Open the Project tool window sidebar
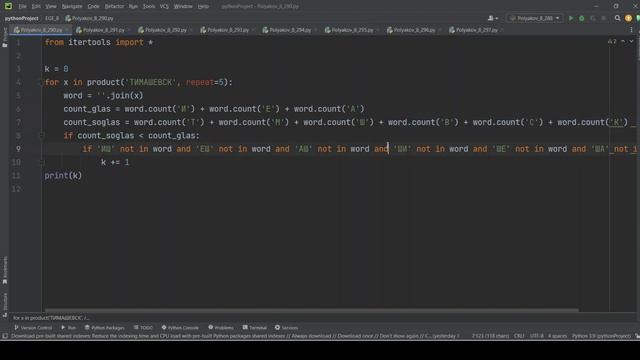Viewport: 640px width, 360px height. pos(4,38)
